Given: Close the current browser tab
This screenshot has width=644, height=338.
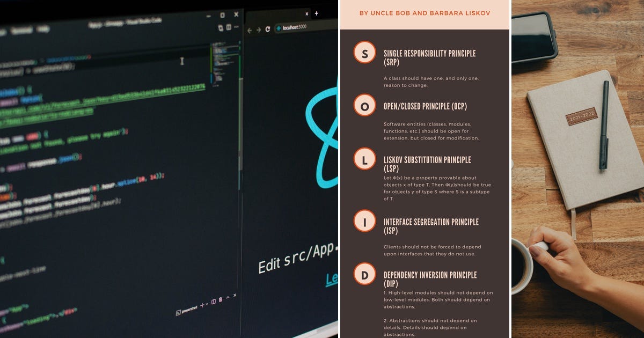Looking at the screenshot, I should (x=307, y=14).
